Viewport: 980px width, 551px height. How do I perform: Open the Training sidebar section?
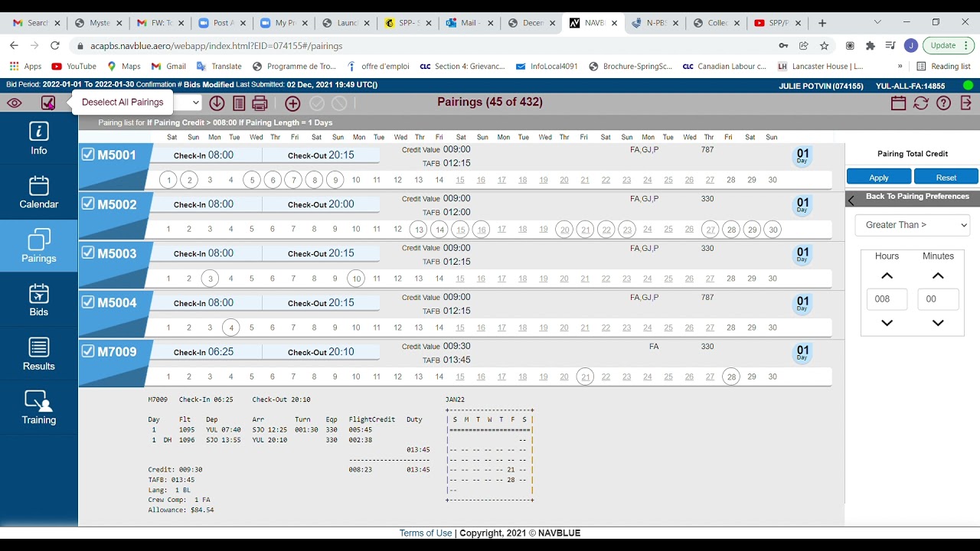pyautogui.click(x=39, y=408)
